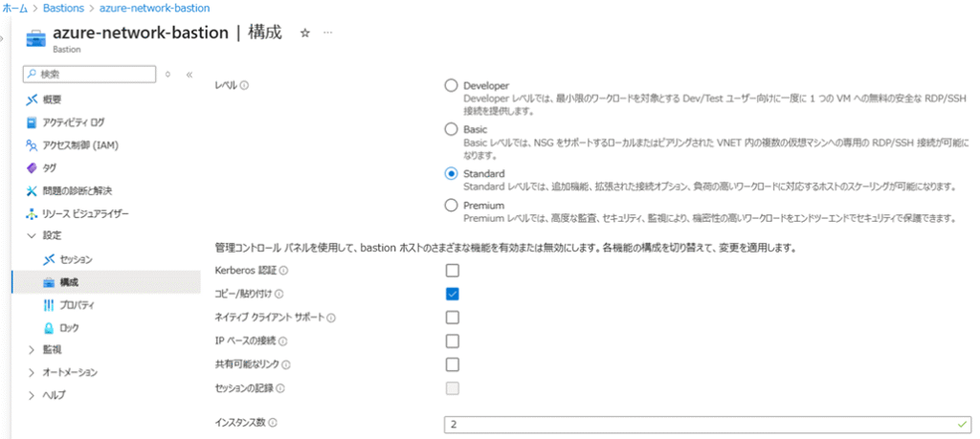Click the インスタンス数 input field
The image size is (980, 439).
click(x=708, y=424)
